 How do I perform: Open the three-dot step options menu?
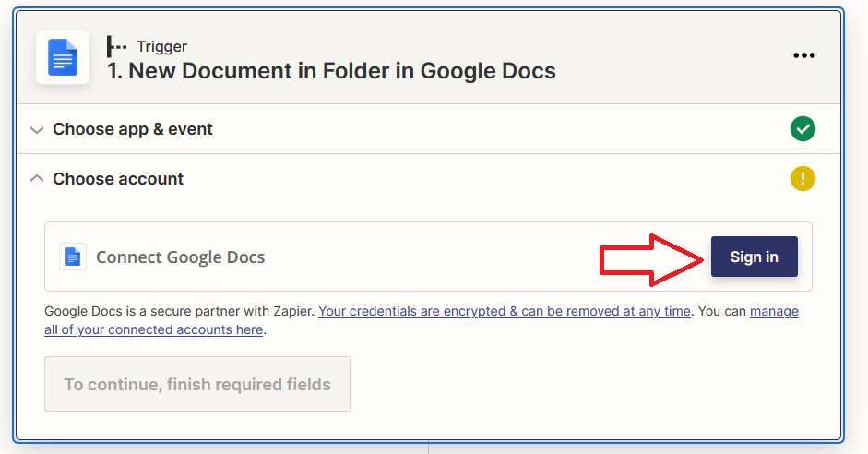tap(803, 55)
